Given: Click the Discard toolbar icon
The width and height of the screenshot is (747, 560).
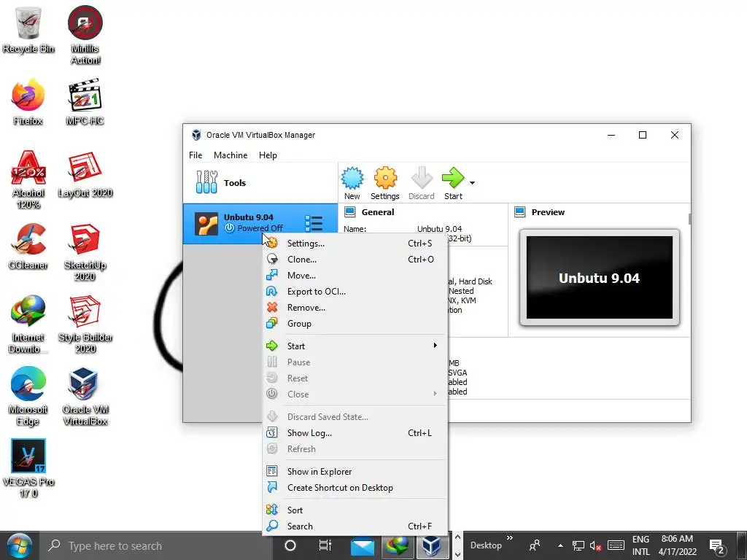Looking at the screenshot, I should click(421, 183).
